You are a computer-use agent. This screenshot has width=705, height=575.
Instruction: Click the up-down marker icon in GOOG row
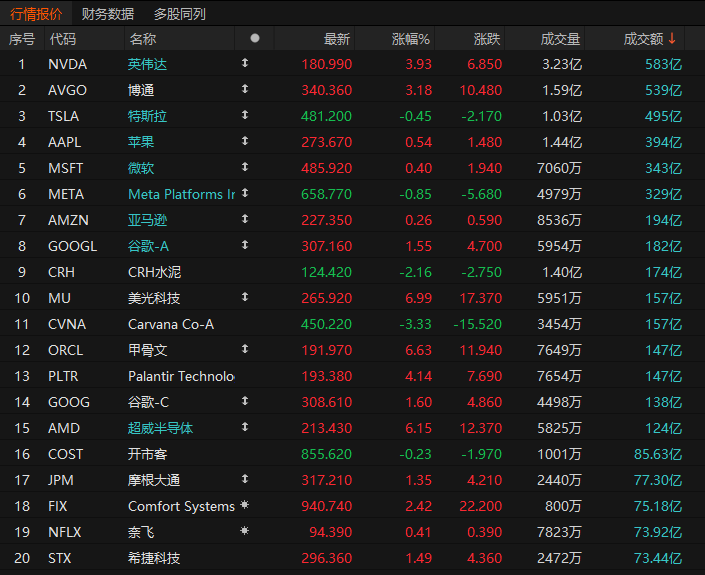[245, 401]
